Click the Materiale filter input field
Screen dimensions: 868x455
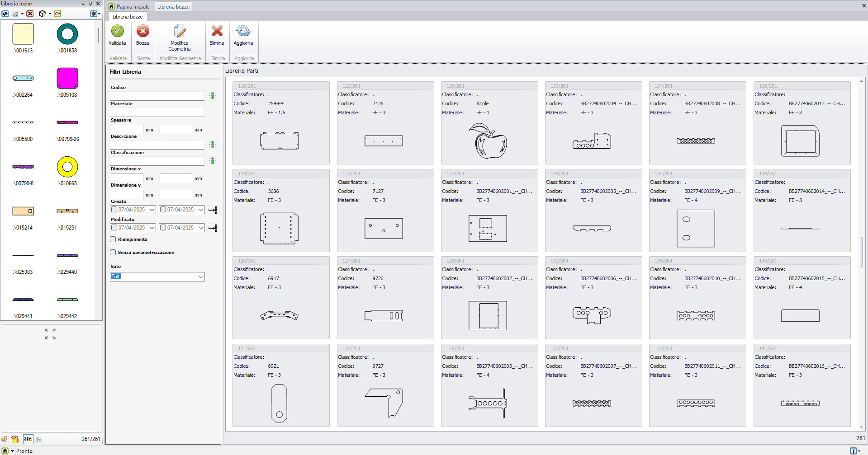[157, 112]
